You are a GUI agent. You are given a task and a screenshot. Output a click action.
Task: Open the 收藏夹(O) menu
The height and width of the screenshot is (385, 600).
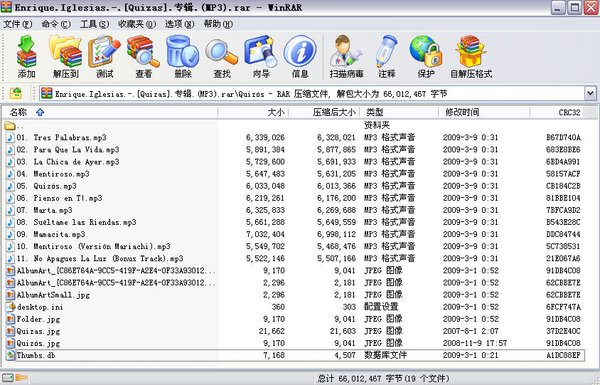137,24
